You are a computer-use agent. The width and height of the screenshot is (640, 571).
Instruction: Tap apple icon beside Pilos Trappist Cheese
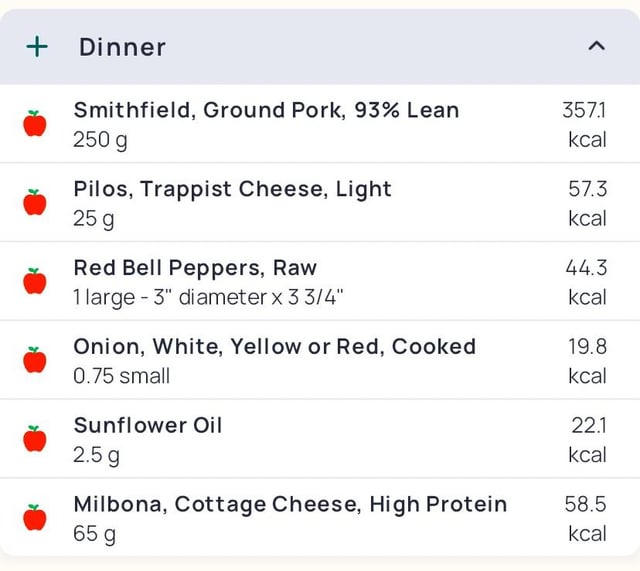35,202
